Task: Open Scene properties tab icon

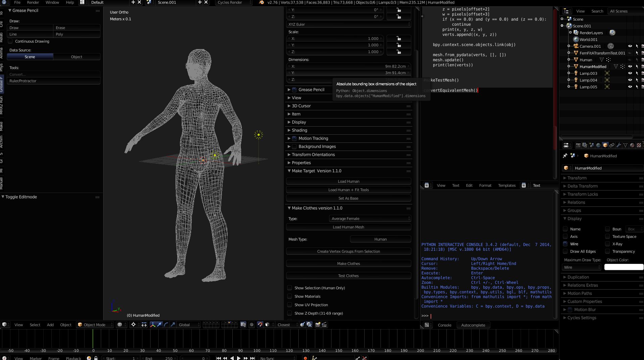Action: click(x=592, y=145)
